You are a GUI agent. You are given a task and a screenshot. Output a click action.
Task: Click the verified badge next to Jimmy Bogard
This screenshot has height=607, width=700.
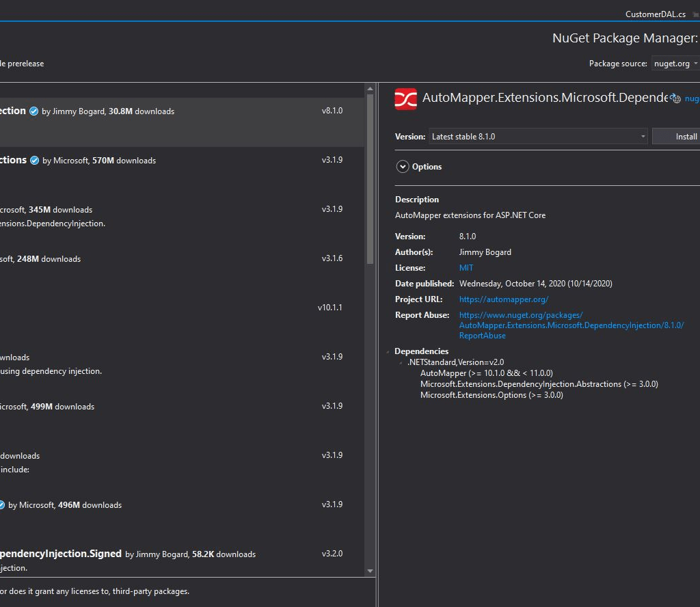pyautogui.click(x=34, y=111)
